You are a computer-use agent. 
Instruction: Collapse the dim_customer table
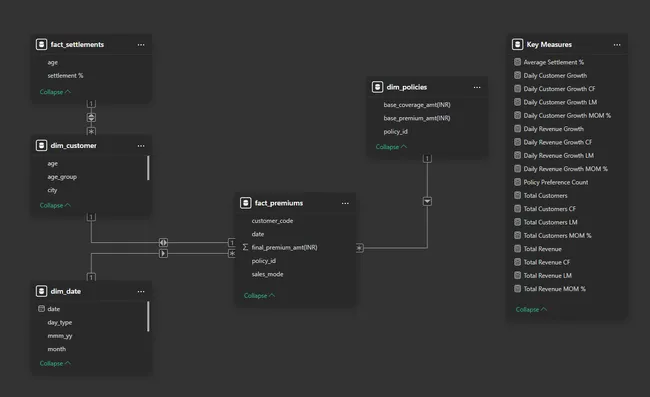[x=55, y=206]
